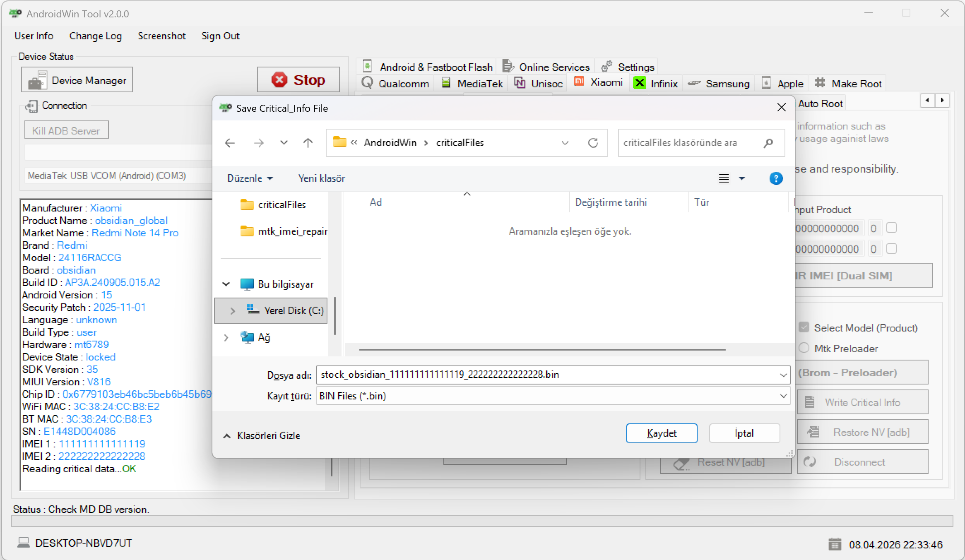Viewport: 965px width, 560px height.
Task: Switch to the Unisoc section
Action: tap(537, 83)
